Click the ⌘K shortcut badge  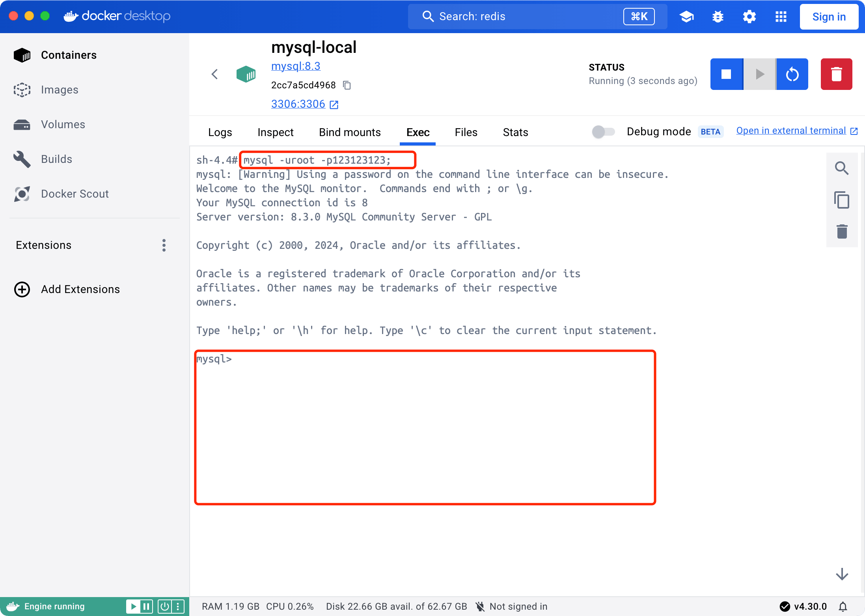point(639,17)
